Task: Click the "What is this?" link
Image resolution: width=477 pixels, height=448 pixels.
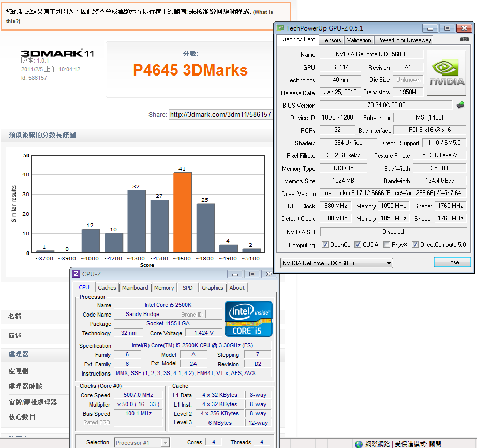Action: pyautogui.click(x=139, y=17)
